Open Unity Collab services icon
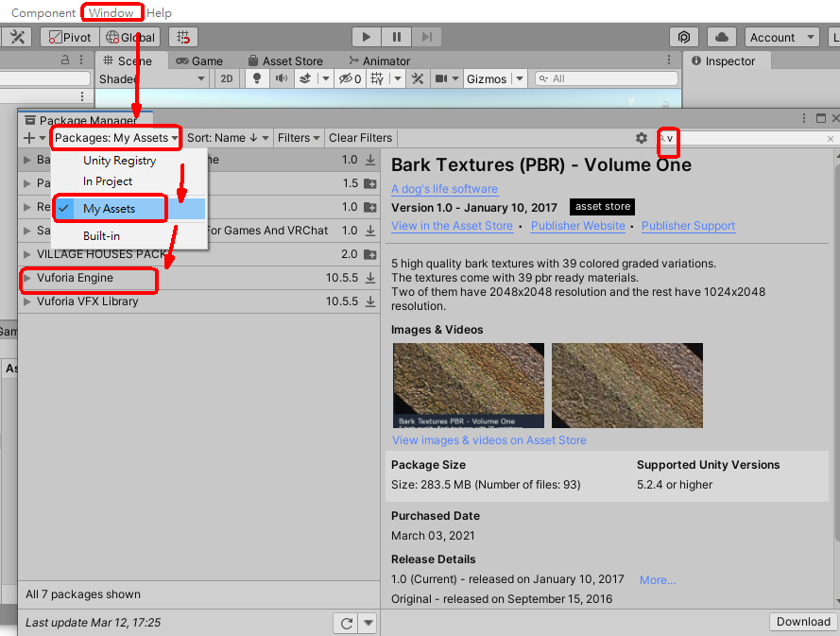Image resolution: width=840 pixels, height=636 pixels. coord(683,37)
